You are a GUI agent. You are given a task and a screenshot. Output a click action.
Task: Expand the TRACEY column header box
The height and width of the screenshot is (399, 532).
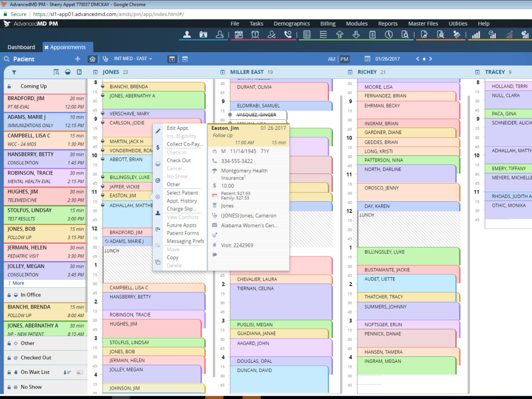pyautogui.click(x=477, y=72)
